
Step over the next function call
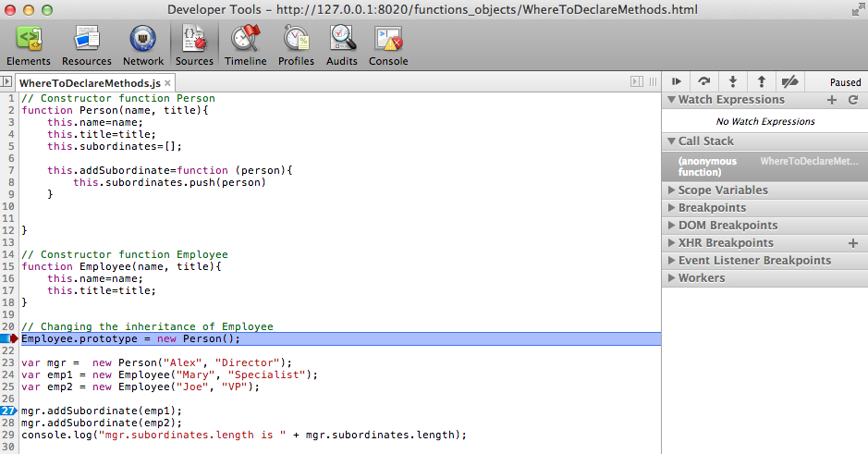point(704,82)
